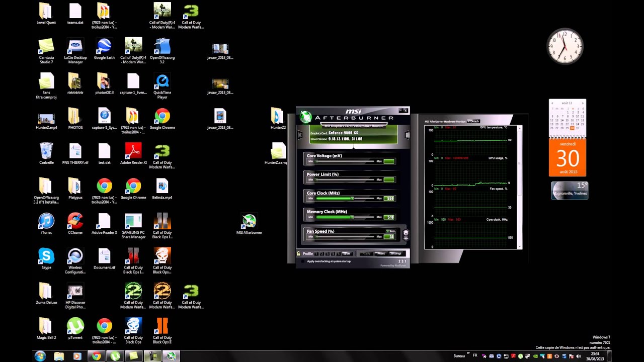Click the MSI Afterburner green logo emblem
644x362 pixels.
305,117
